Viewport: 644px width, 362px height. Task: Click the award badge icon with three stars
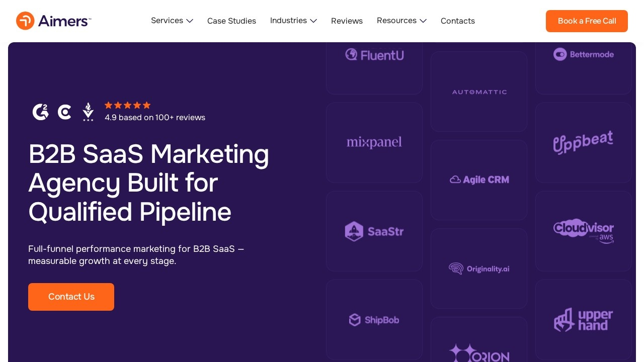click(x=88, y=112)
